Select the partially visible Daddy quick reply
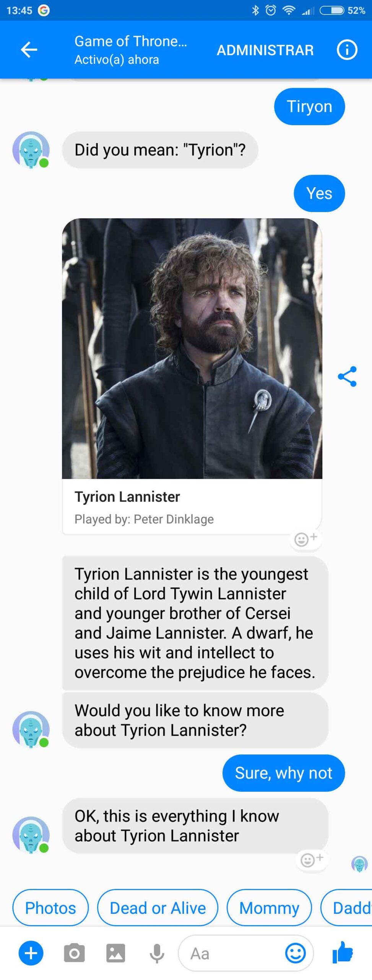This screenshot has width=372, height=980. [346, 908]
